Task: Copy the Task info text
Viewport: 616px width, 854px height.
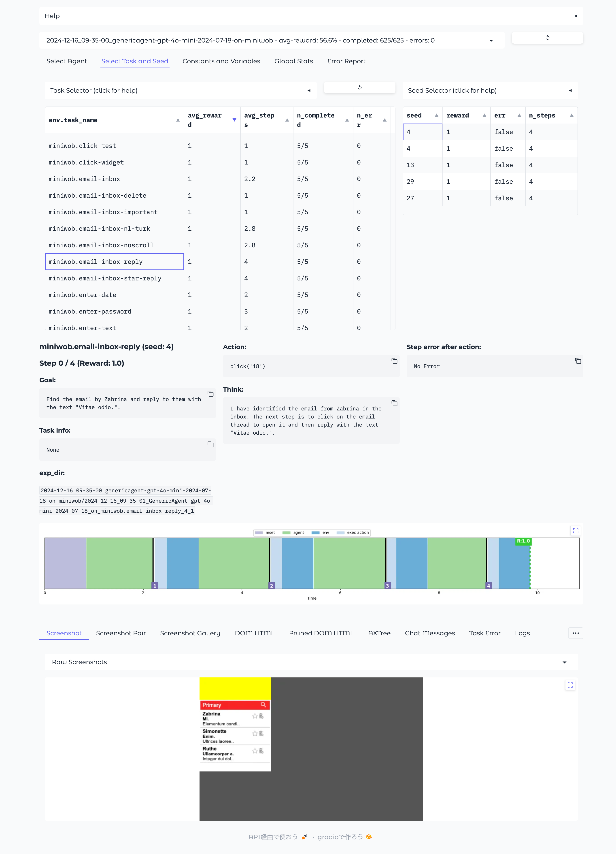Action: coord(210,444)
